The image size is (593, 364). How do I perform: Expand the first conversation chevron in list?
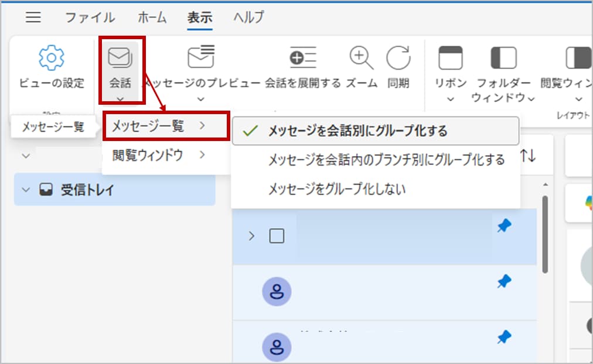(252, 236)
